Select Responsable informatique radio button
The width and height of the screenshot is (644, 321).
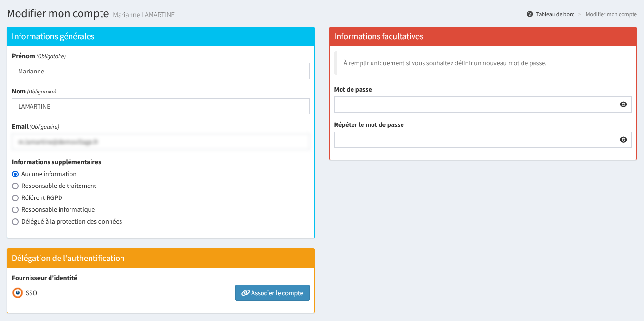coord(15,210)
